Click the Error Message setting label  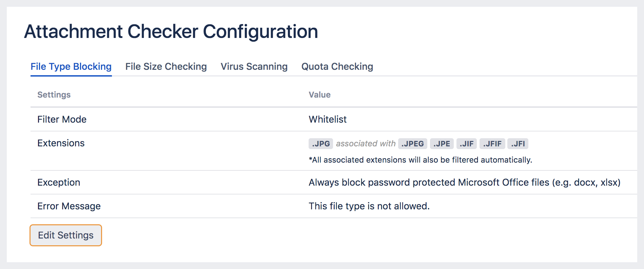click(x=69, y=206)
